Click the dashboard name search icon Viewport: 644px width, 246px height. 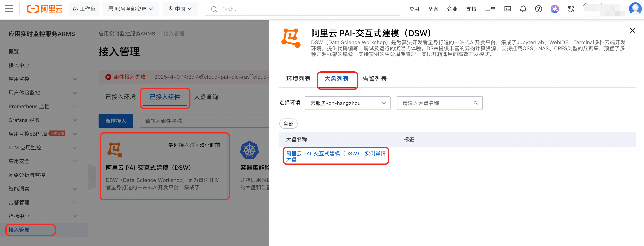point(475,103)
